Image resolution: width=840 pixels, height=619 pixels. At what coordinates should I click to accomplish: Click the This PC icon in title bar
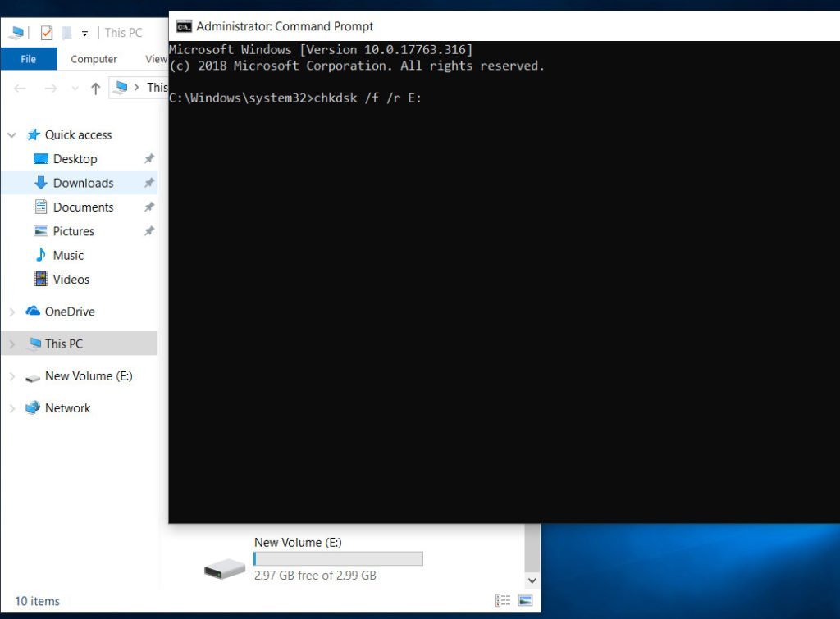click(16, 33)
